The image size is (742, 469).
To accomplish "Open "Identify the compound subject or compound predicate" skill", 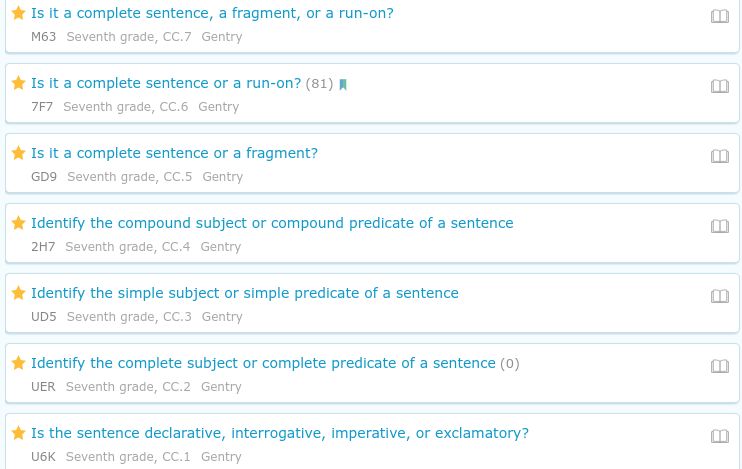I will tap(272, 223).
